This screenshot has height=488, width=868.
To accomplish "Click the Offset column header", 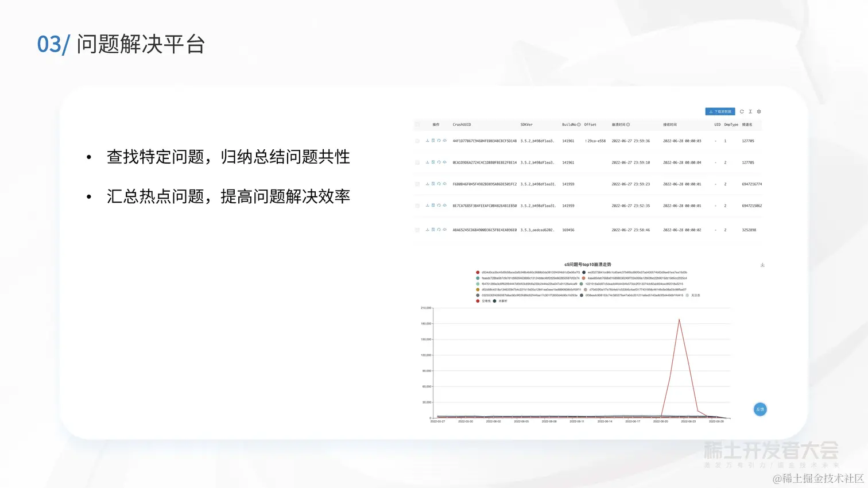I will point(590,125).
